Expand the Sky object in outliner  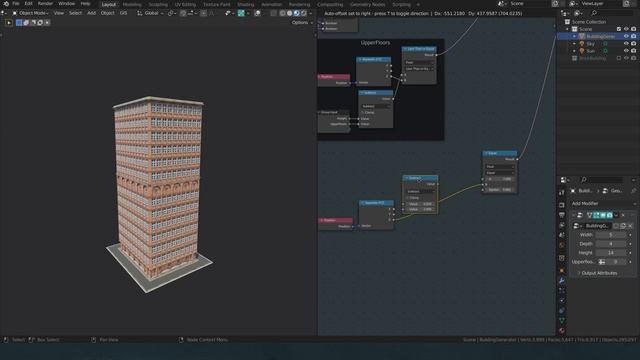coord(574,44)
